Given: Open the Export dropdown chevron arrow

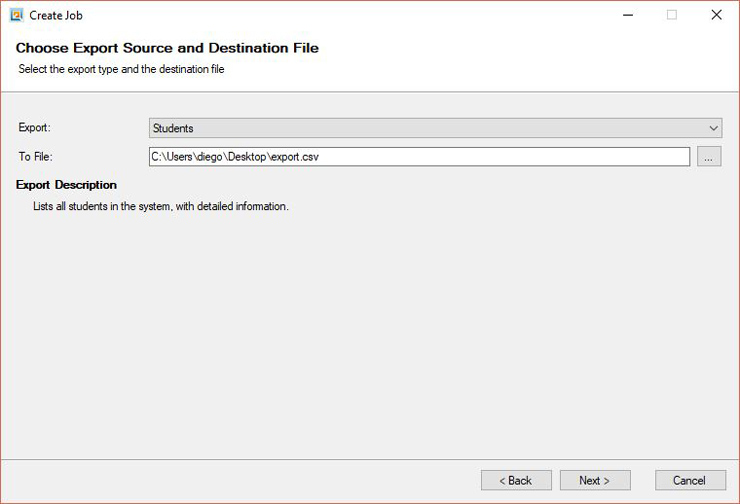Looking at the screenshot, I should (713, 128).
